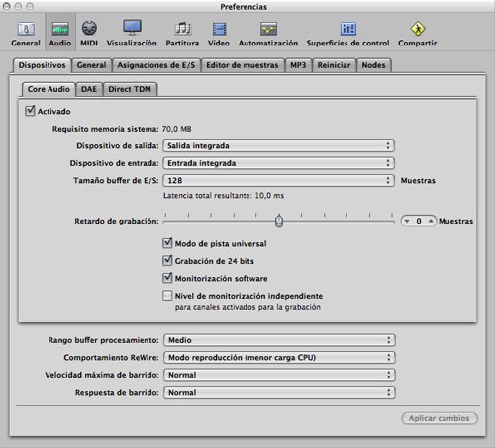The width and height of the screenshot is (495, 448).
Task: Select the Direct TDM tab
Action: pos(130,89)
